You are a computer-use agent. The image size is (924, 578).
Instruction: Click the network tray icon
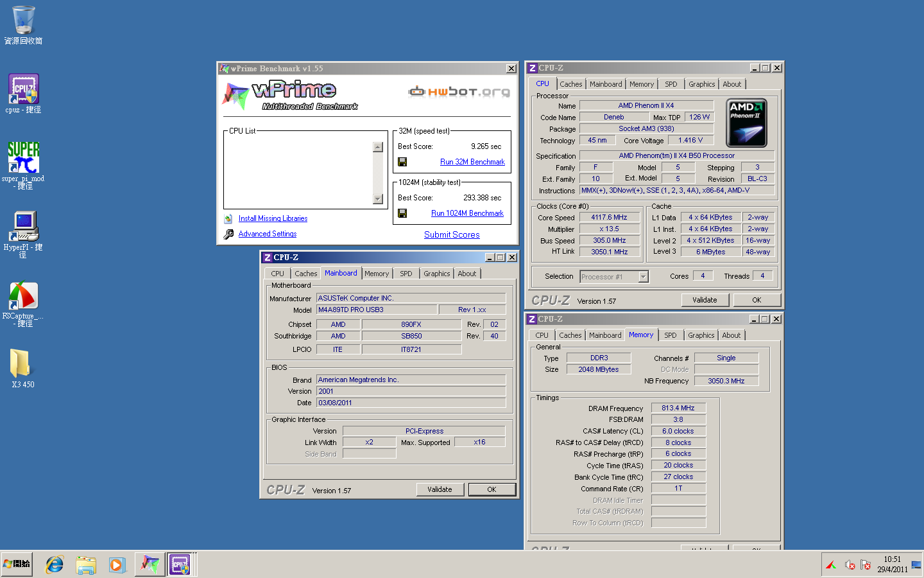(916, 565)
